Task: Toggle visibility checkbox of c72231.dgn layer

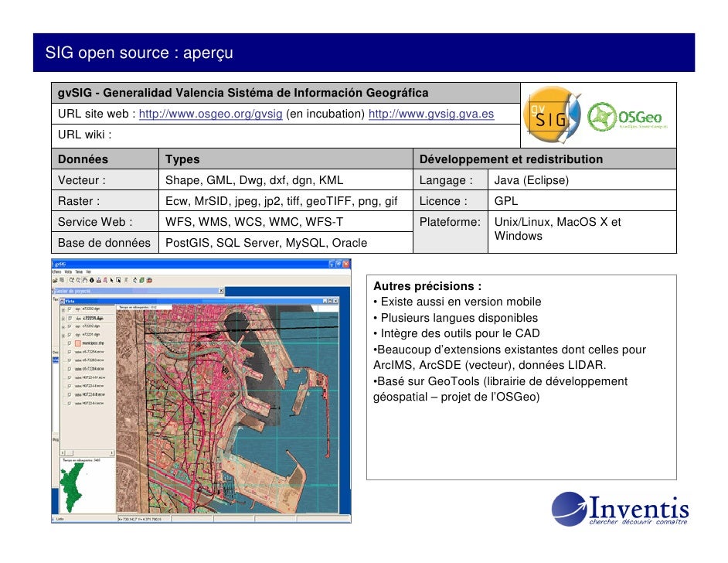Action: (x=70, y=317)
